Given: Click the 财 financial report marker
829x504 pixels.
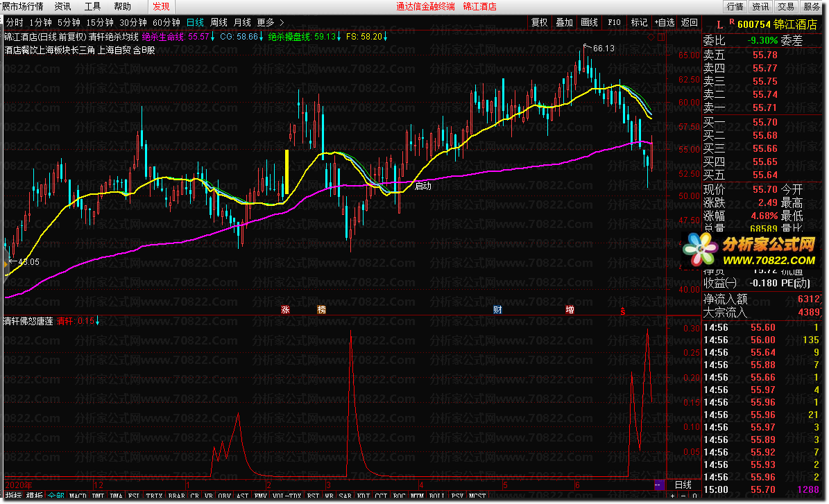Looking at the screenshot, I should tap(497, 310).
